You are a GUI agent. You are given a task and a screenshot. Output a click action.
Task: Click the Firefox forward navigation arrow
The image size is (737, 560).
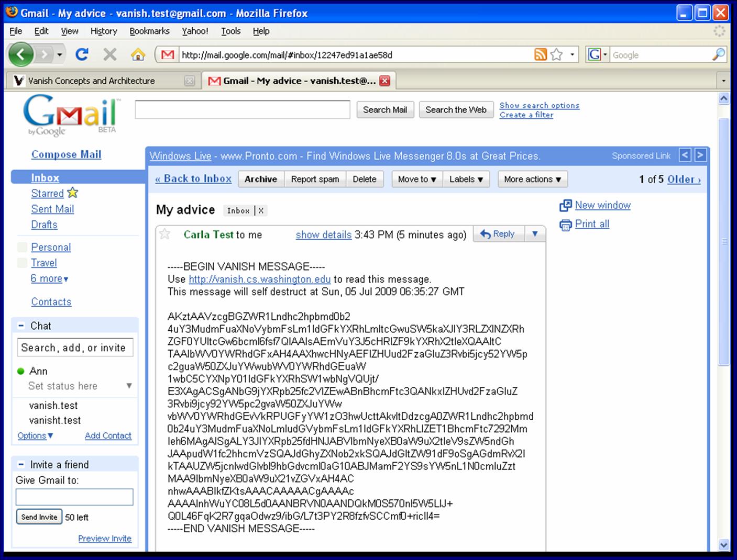click(x=44, y=54)
